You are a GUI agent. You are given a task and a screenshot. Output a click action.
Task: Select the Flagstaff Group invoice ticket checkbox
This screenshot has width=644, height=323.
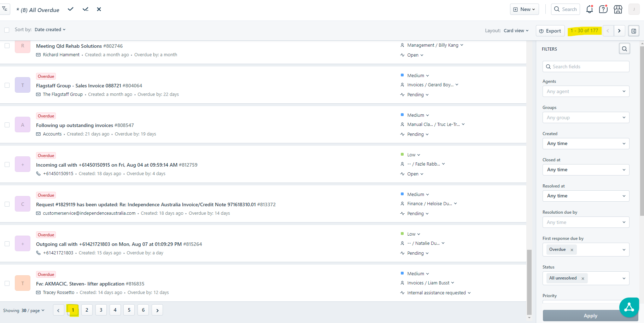7,85
